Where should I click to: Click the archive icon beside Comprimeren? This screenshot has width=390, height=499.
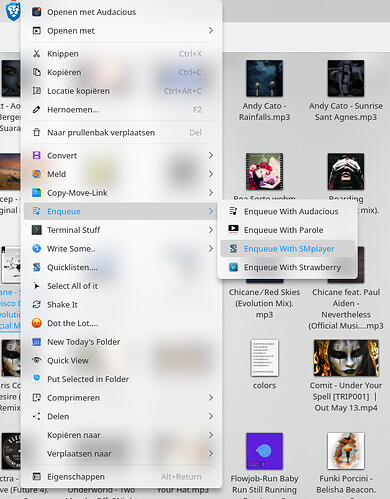(x=37, y=398)
